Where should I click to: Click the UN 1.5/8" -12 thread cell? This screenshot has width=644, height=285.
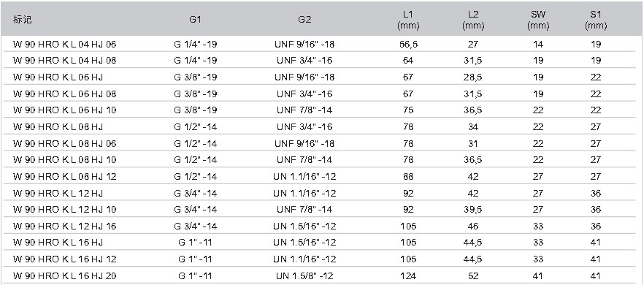[x=304, y=276]
